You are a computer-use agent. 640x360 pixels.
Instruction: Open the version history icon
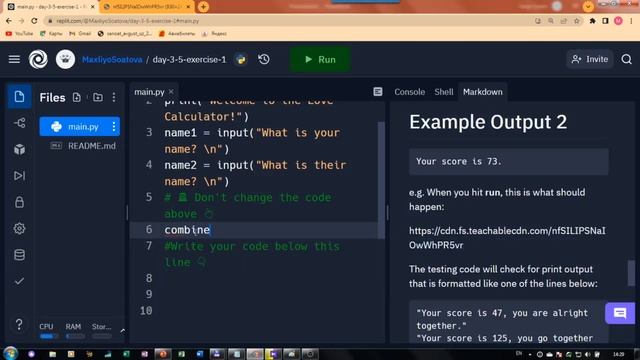click(x=264, y=60)
